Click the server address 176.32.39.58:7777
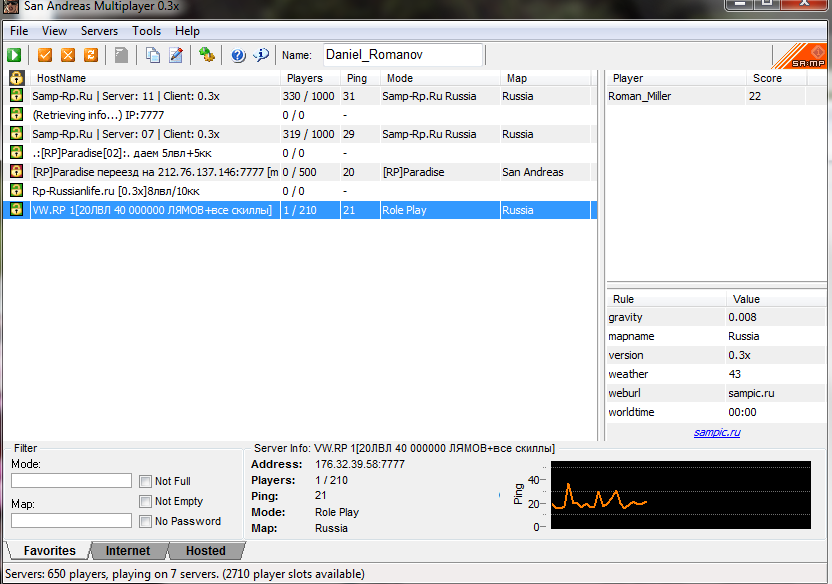Screen dimensions: 832x584 click(x=360, y=464)
